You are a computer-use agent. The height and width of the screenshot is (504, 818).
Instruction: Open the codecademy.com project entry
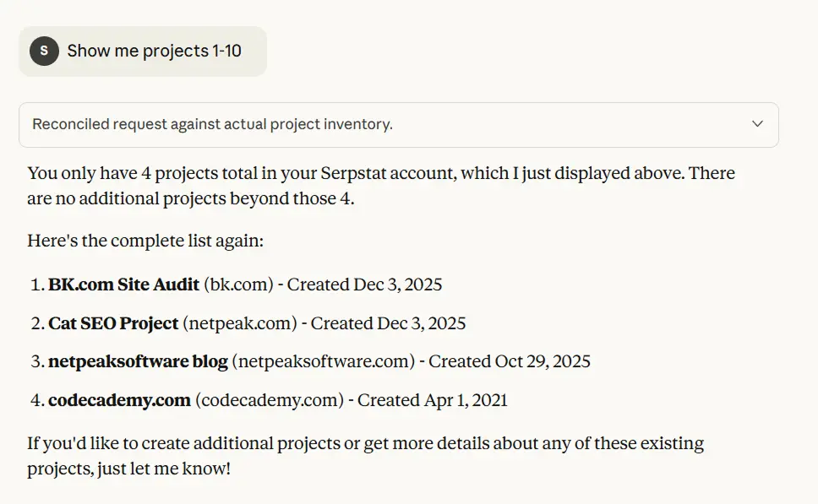(119, 399)
